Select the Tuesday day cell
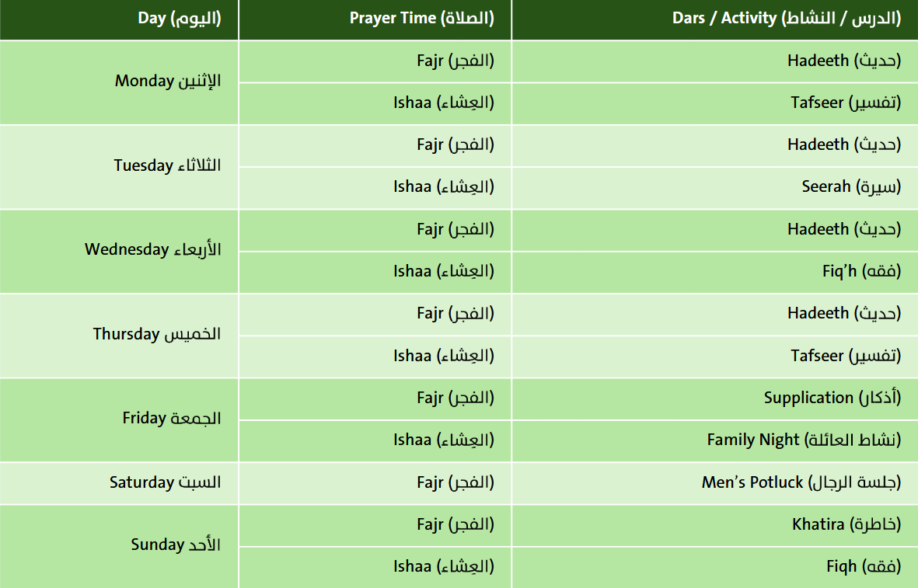This screenshot has width=918, height=588. click(119, 167)
